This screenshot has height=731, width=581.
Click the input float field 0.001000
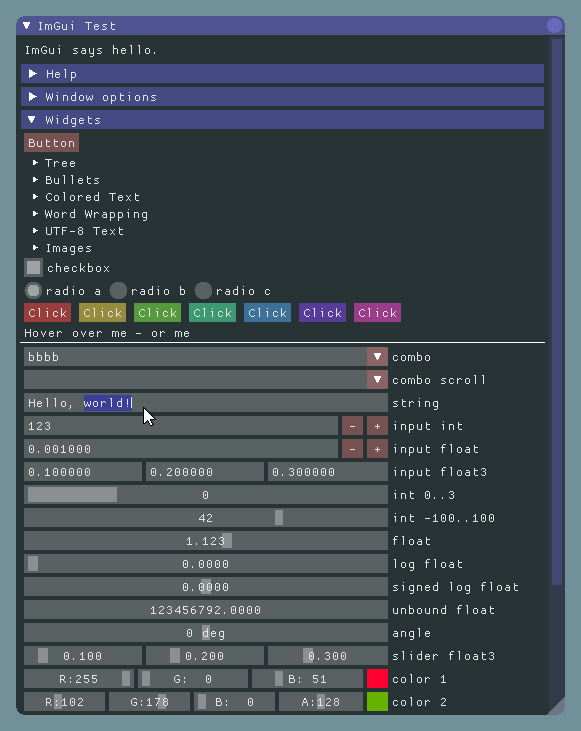click(181, 448)
